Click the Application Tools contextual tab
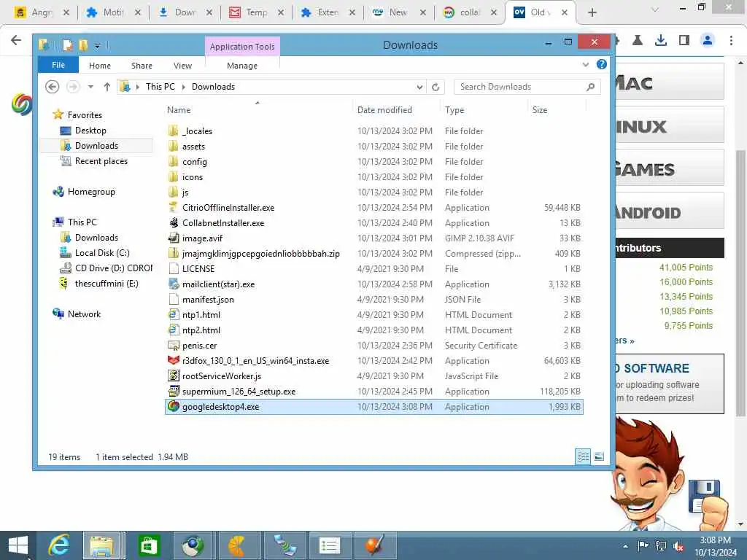This screenshot has height=560, width=747. point(242,47)
